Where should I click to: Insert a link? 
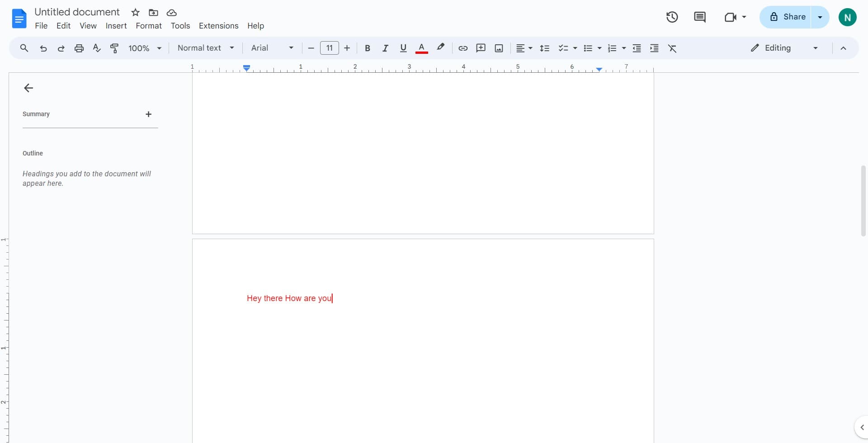(x=462, y=48)
